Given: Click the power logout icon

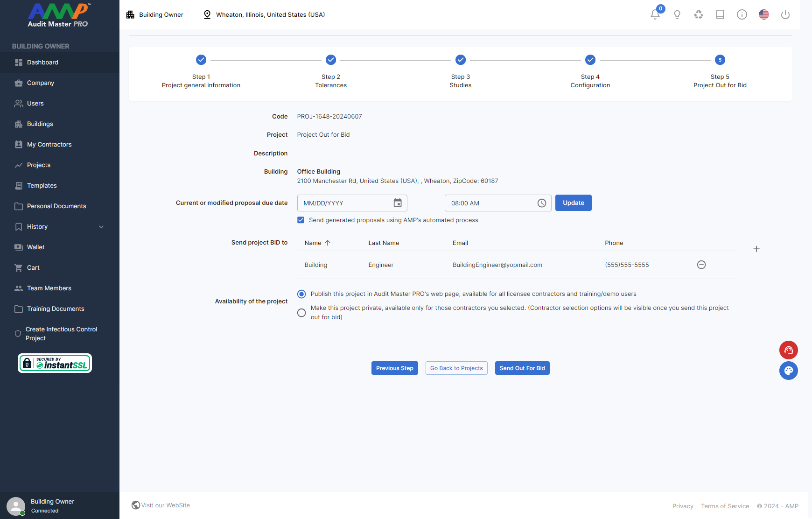Looking at the screenshot, I should [x=785, y=14].
